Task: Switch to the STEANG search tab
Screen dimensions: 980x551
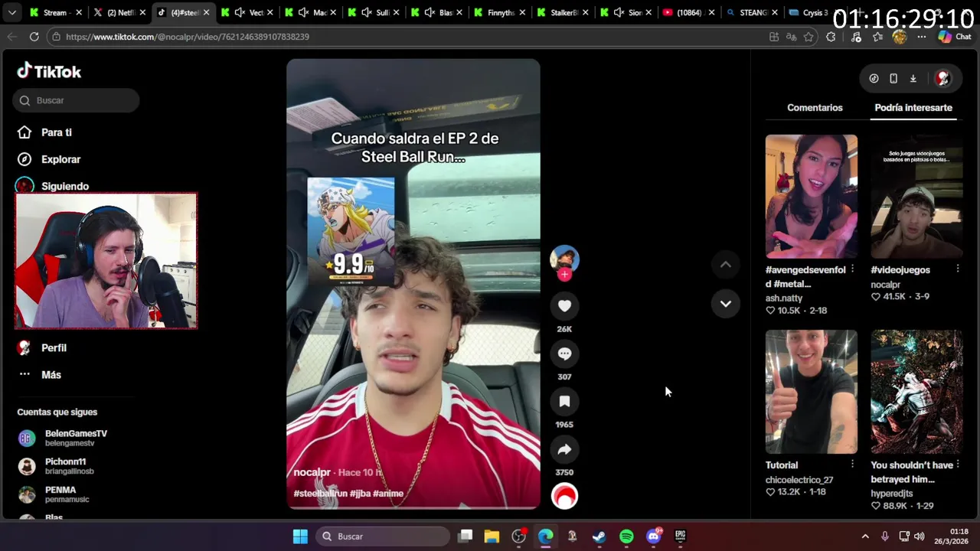Action: click(750, 12)
